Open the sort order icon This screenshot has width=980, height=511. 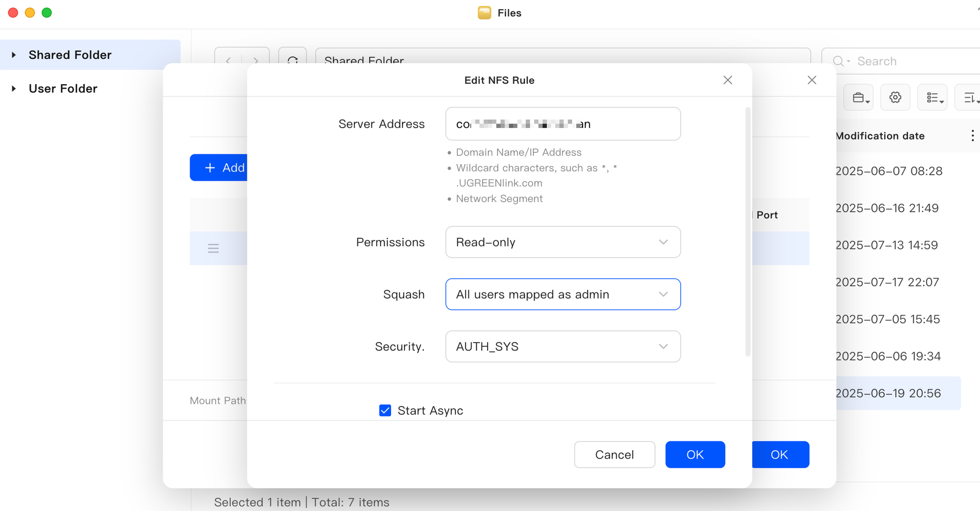[x=969, y=97]
